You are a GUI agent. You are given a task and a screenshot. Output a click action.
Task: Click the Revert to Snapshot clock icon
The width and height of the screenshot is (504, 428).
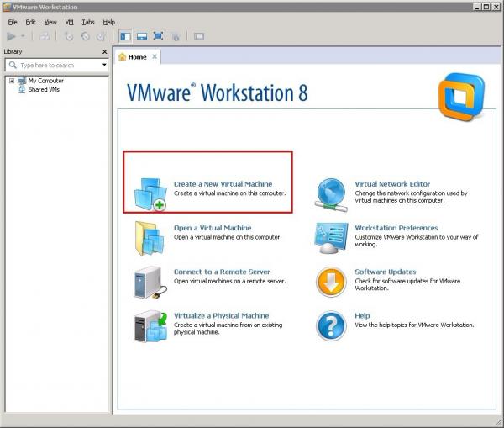(x=85, y=36)
